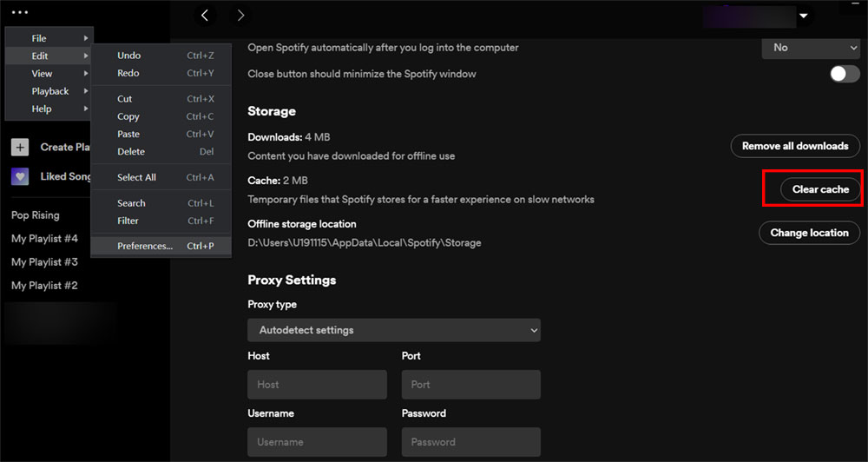Open the File menu
This screenshot has height=462, width=868.
click(49, 38)
